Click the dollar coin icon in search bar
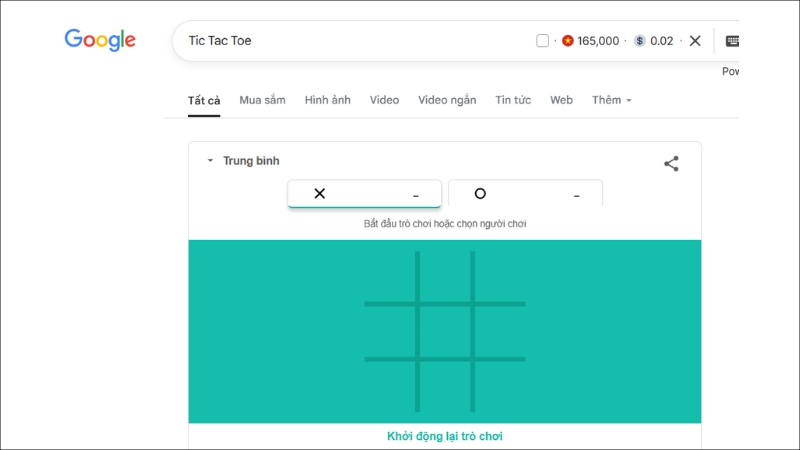Image resolution: width=800 pixels, height=450 pixels. click(x=640, y=41)
